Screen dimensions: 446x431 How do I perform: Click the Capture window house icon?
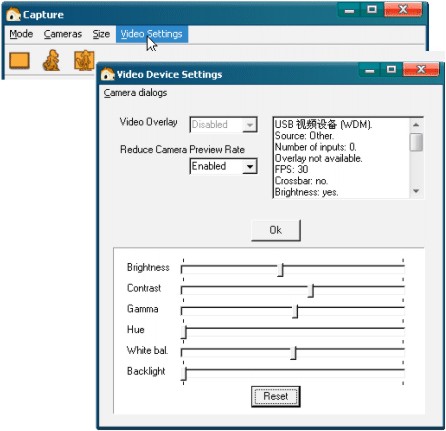(13, 14)
